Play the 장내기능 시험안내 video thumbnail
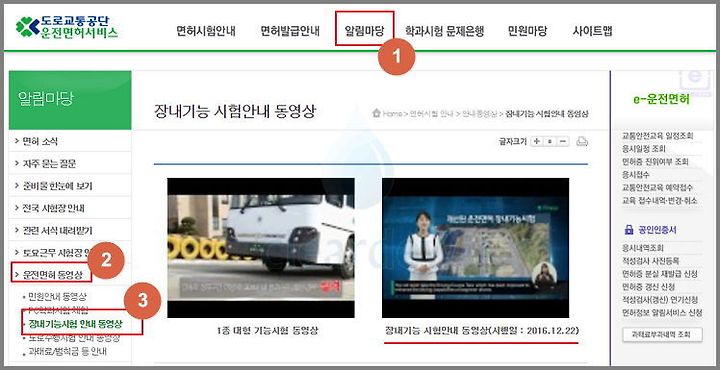Viewport: 720px width, 370px height. (x=475, y=248)
